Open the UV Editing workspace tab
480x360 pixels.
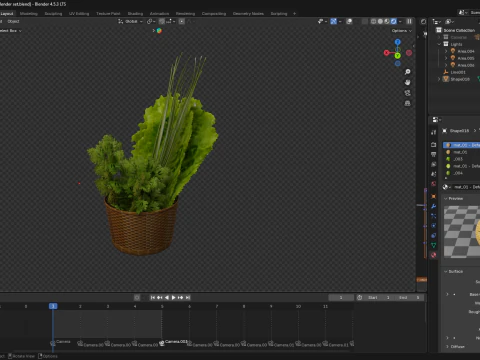[79, 14]
